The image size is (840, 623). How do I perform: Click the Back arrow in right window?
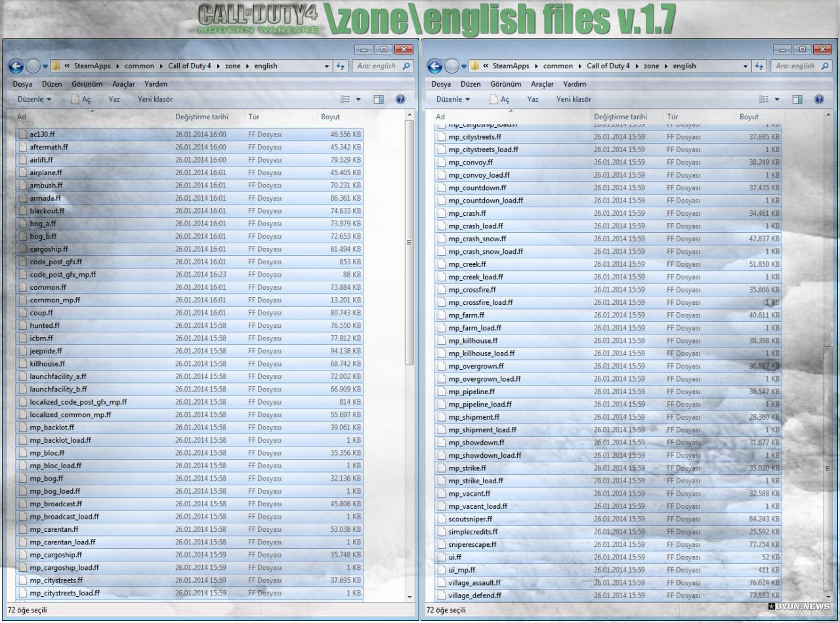[x=434, y=66]
